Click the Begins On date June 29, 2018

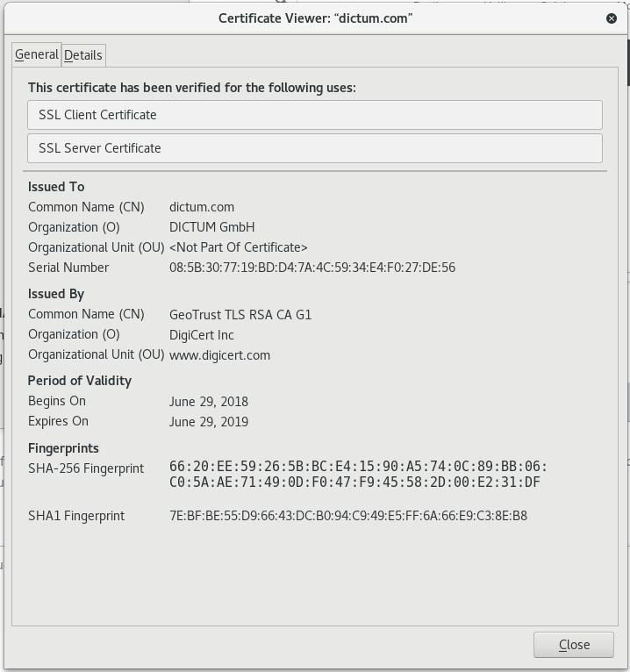209,402
